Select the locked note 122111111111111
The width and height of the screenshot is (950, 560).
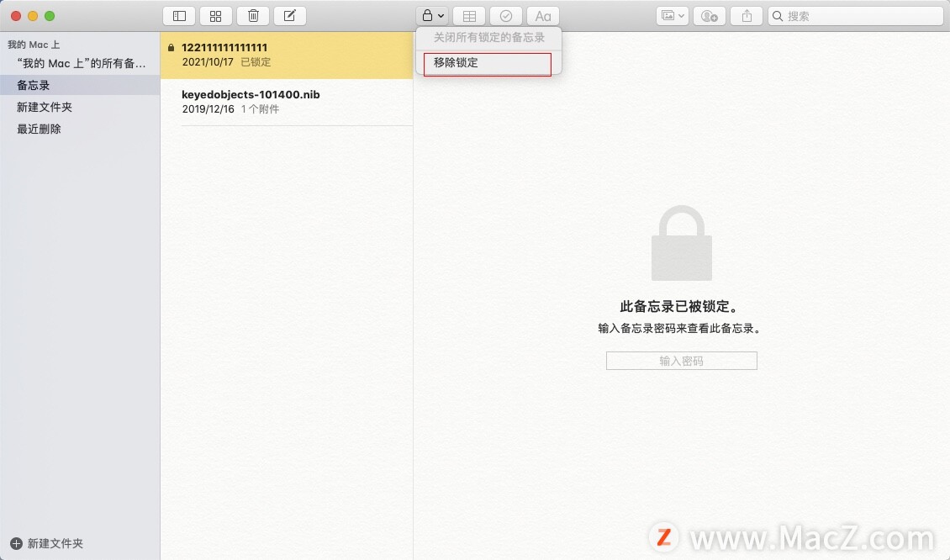click(287, 55)
